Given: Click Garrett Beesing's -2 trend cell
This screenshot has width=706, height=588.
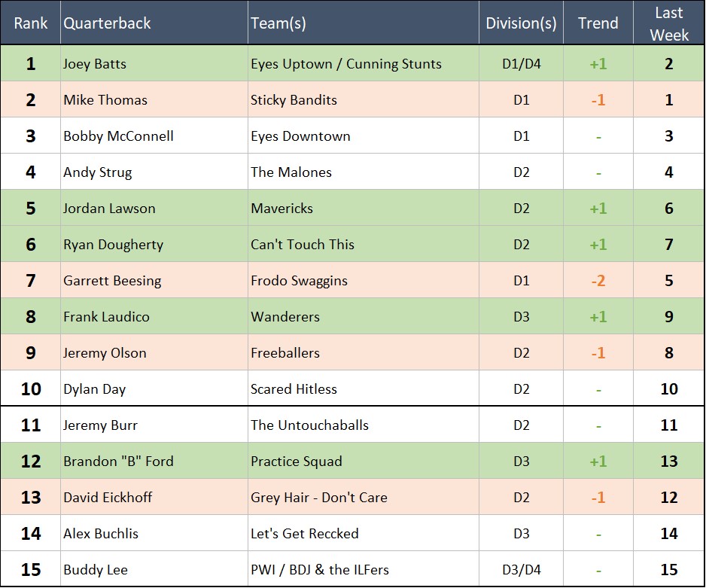Looking at the screenshot, I should pyautogui.click(x=598, y=281).
